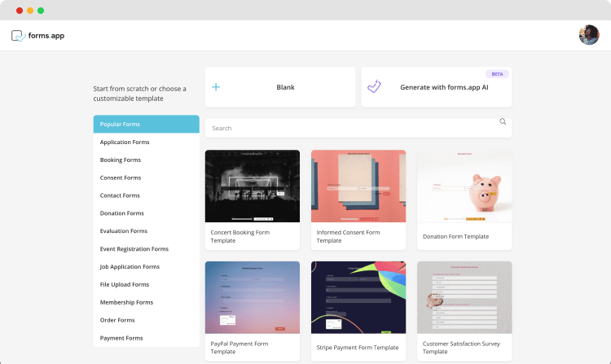Click the search magnifier icon

(503, 122)
